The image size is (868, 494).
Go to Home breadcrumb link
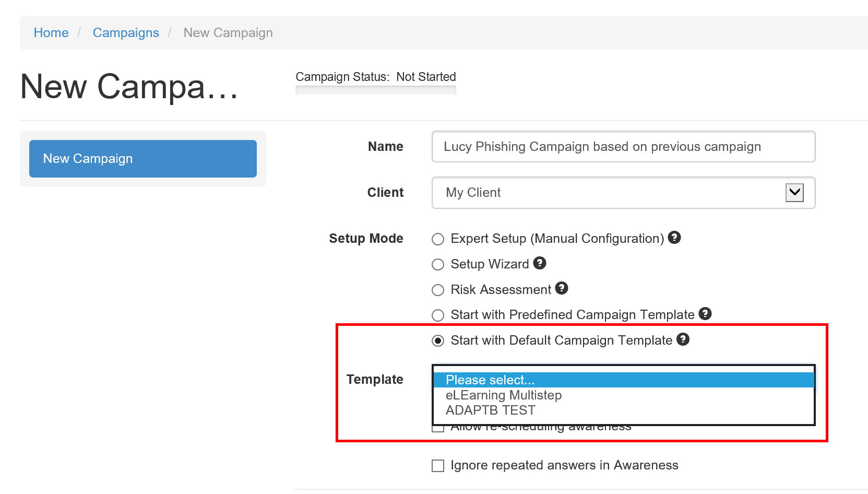tap(51, 32)
